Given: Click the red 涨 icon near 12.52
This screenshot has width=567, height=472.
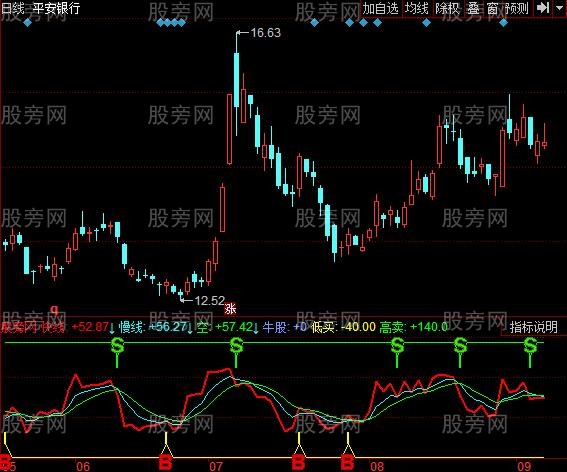Looking at the screenshot, I should click(230, 309).
